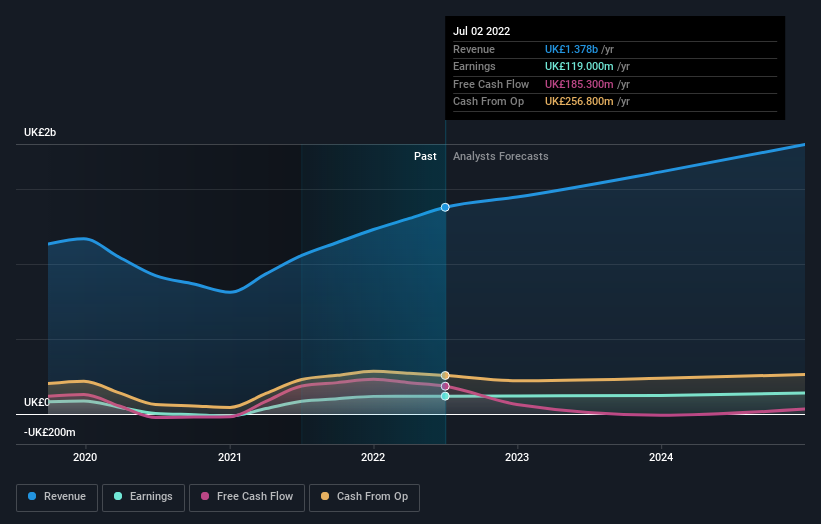
Task: Click the 2022 x-axis label
Action: [373, 458]
